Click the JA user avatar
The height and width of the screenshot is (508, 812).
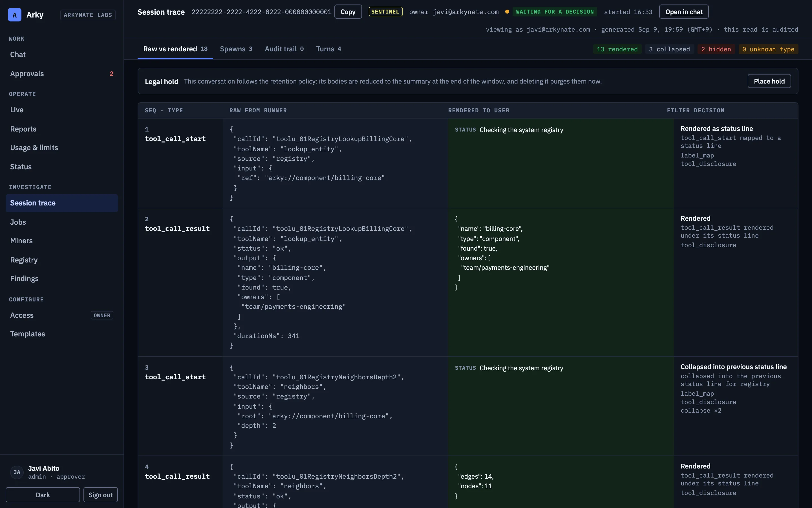pyautogui.click(x=17, y=472)
